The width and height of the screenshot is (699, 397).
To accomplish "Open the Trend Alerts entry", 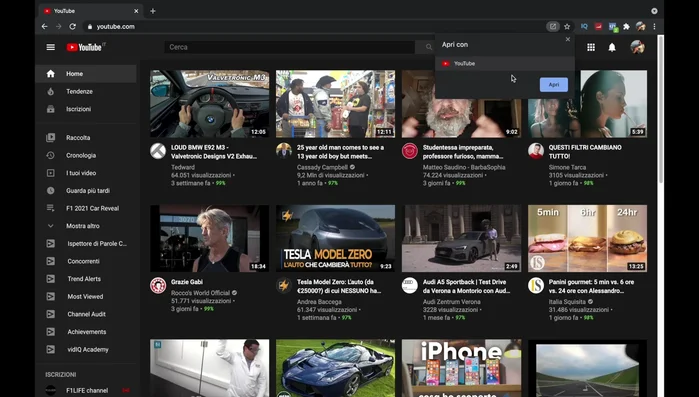I will point(86,279).
